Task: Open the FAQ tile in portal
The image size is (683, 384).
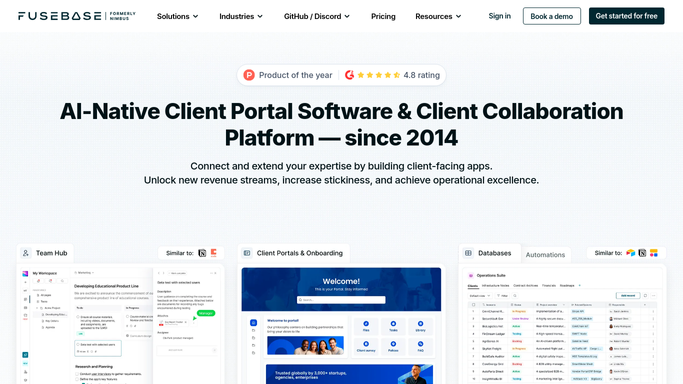Action: pos(420,347)
